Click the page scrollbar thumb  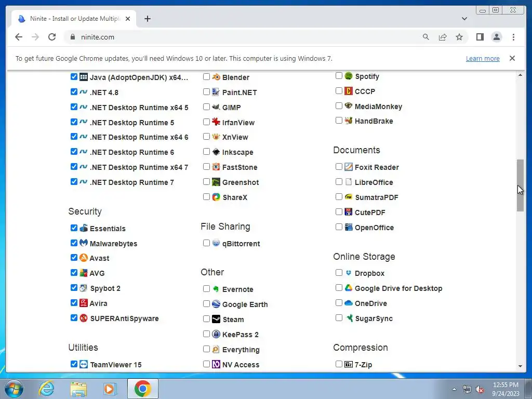tap(520, 185)
